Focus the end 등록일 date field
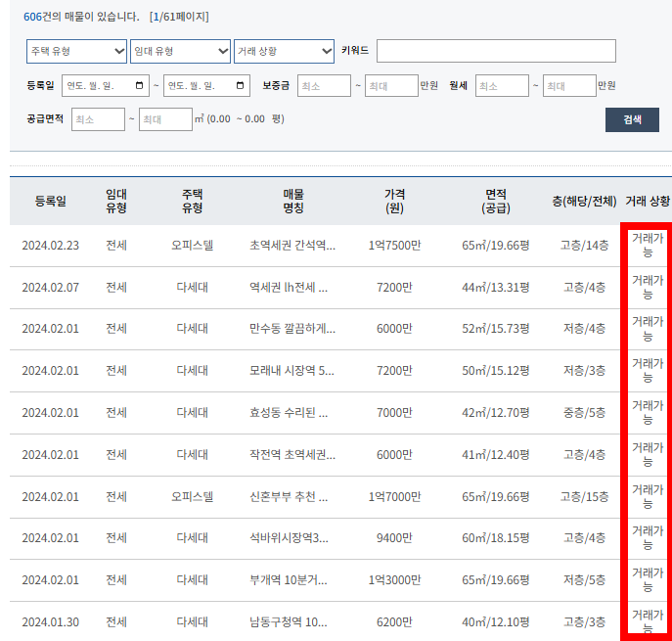The width and height of the screenshot is (672, 641). point(206,85)
